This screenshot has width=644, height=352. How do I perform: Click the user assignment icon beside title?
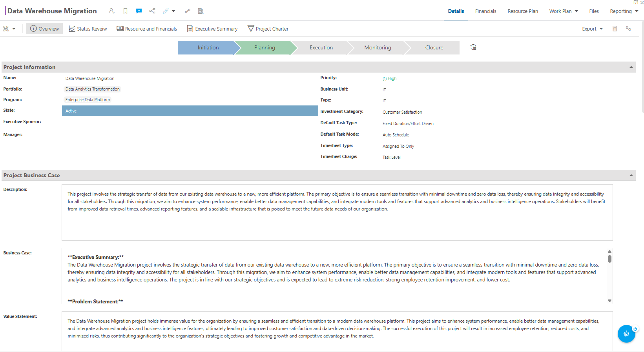point(112,11)
